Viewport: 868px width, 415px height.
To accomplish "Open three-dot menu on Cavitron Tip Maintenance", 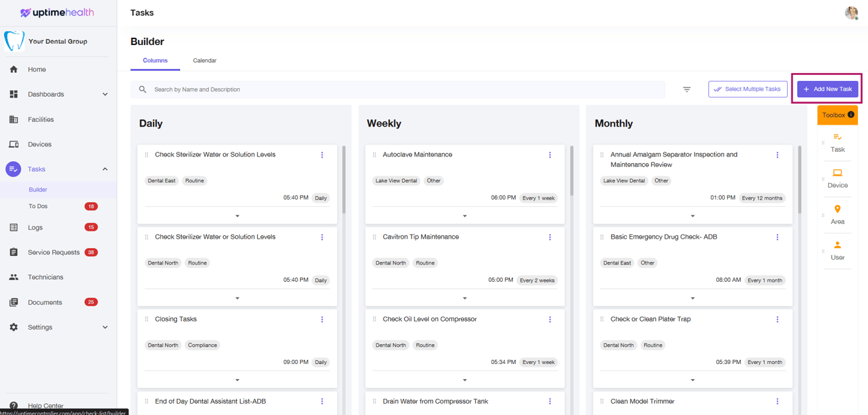I will pos(550,237).
